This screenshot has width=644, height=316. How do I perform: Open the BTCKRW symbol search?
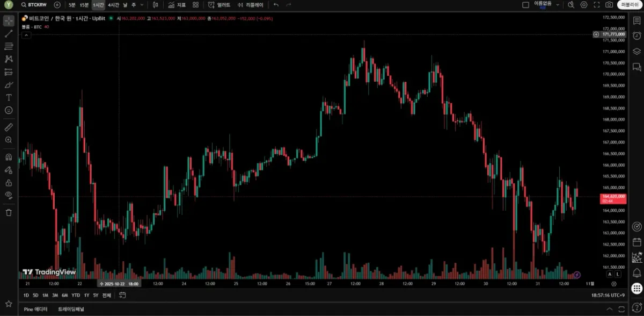[34, 5]
